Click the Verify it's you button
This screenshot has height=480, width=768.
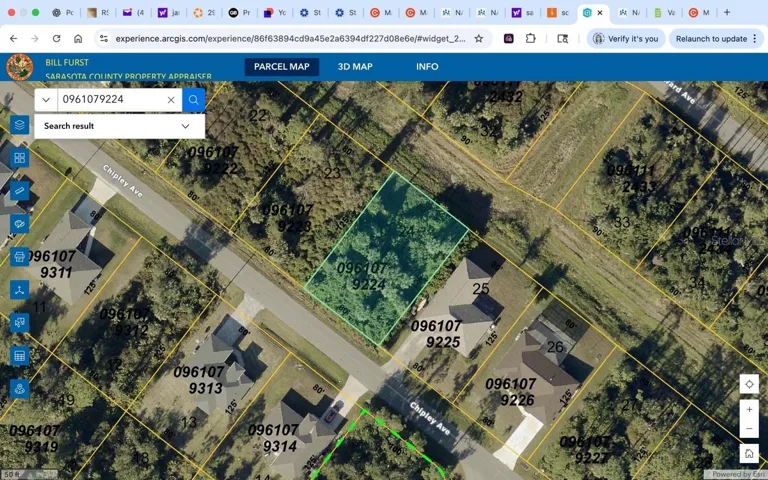625,38
